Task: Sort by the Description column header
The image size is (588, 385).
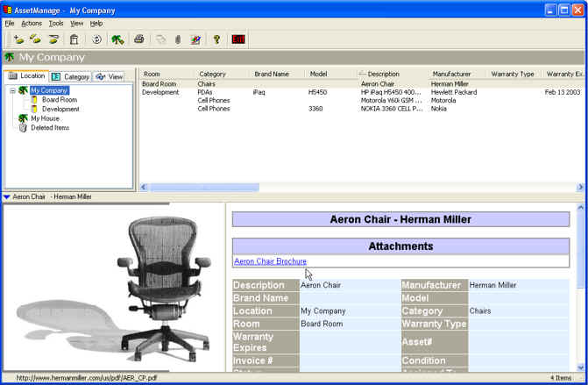Action: pos(392,74)
